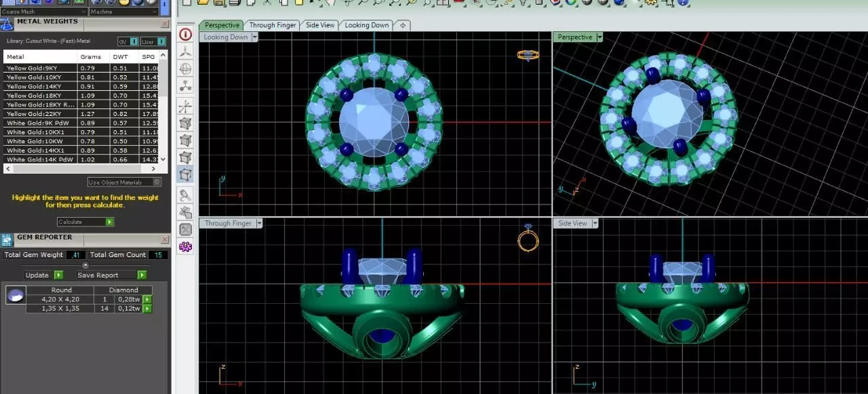Switch to the Side View tab
The width and height of the screenshot is (868, 394).
pos(320,25)
